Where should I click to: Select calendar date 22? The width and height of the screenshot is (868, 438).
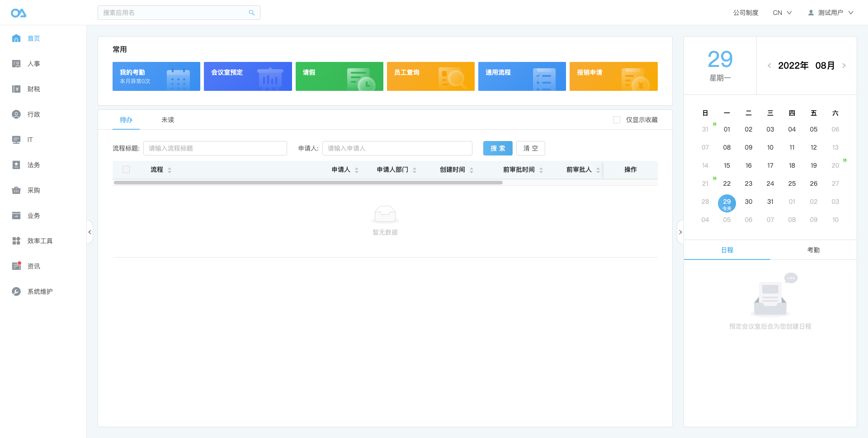727,184
